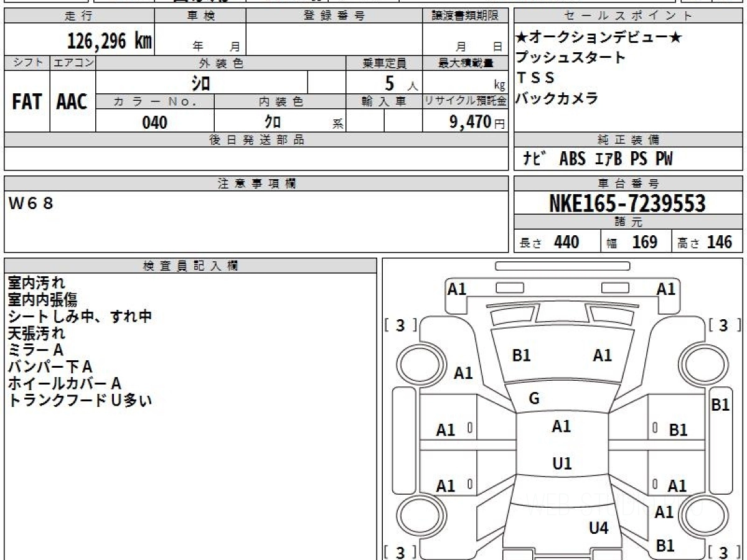
Task: Click the 最大積載量 header
Action: 465,63
